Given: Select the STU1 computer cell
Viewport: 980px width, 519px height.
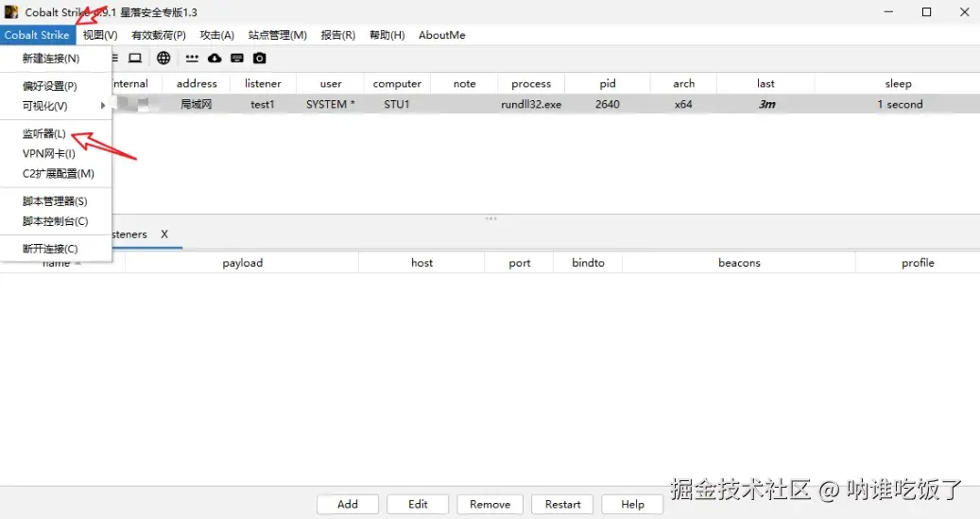Looking at the screenshot, I should tap(398, 104).
